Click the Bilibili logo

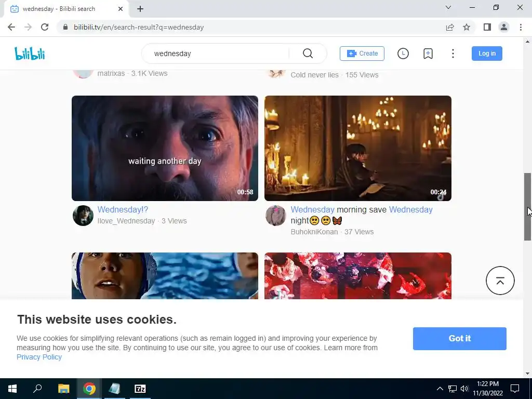(x=30, y=54)
